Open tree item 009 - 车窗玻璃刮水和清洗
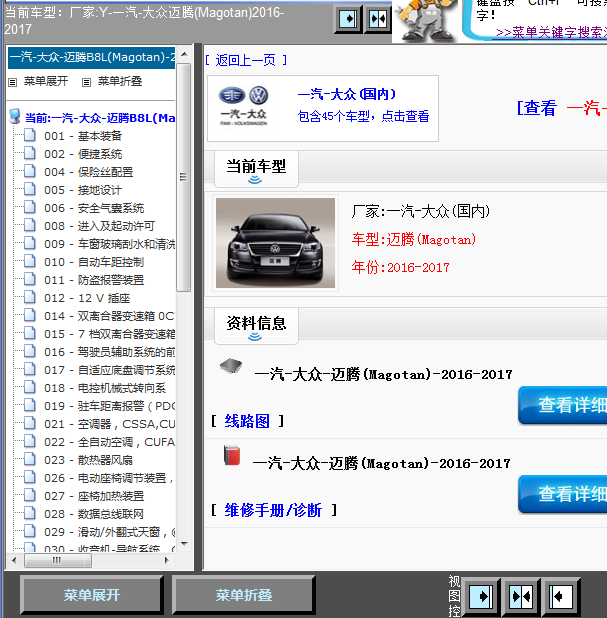 110,244
